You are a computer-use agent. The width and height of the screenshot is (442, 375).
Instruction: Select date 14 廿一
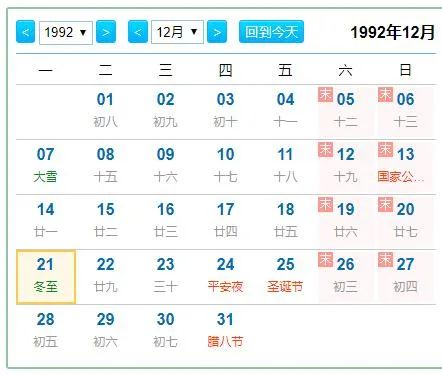pos(46,222)
